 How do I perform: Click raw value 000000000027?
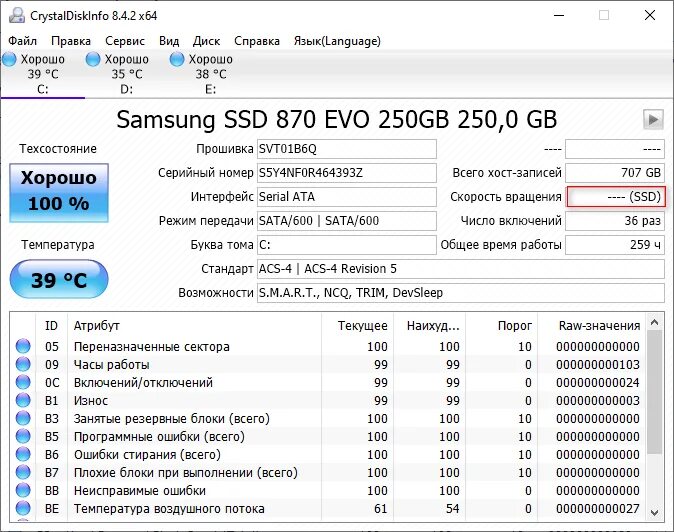coord(597,509)
